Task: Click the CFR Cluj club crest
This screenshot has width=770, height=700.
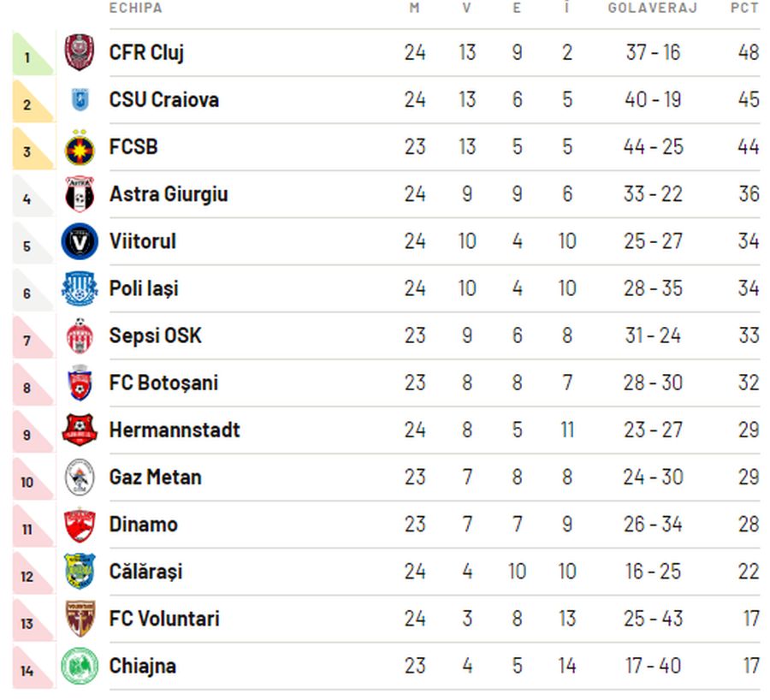Action: point(80,52)
